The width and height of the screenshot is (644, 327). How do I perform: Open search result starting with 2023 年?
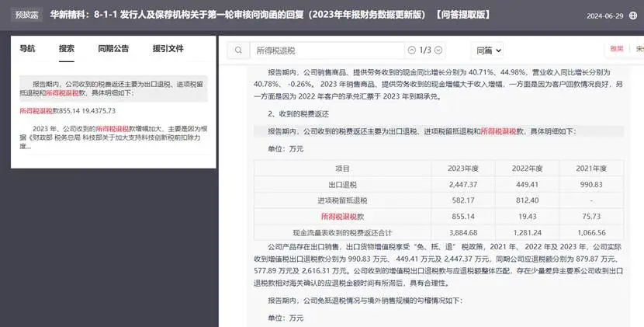(113, 137)
